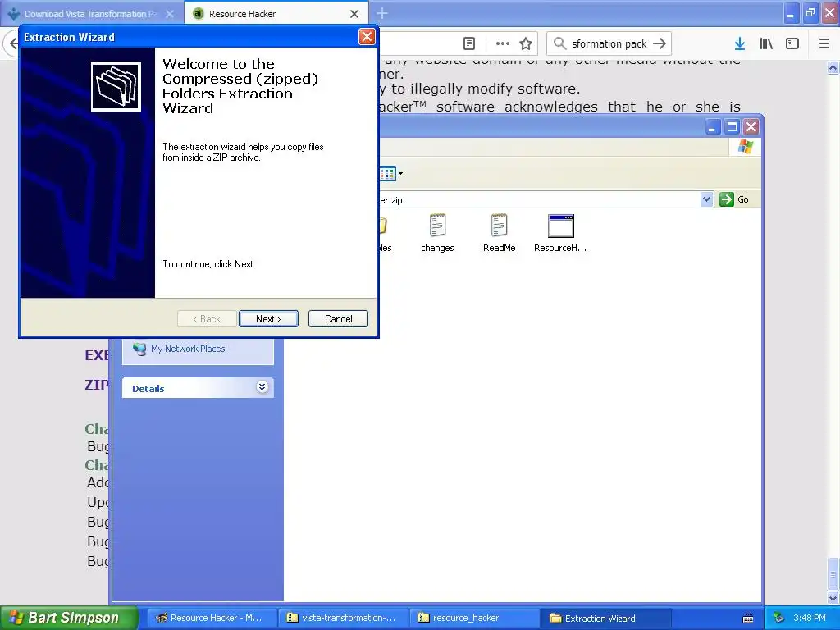Open the ResourceHacker executable icon
Image resolution: width=840 pixels, height=630 pixels.
click(x=560, y=233)
